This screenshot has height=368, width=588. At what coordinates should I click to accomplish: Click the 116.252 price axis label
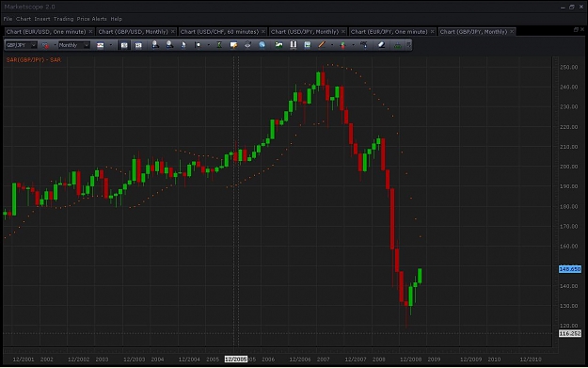coord(569,333)
